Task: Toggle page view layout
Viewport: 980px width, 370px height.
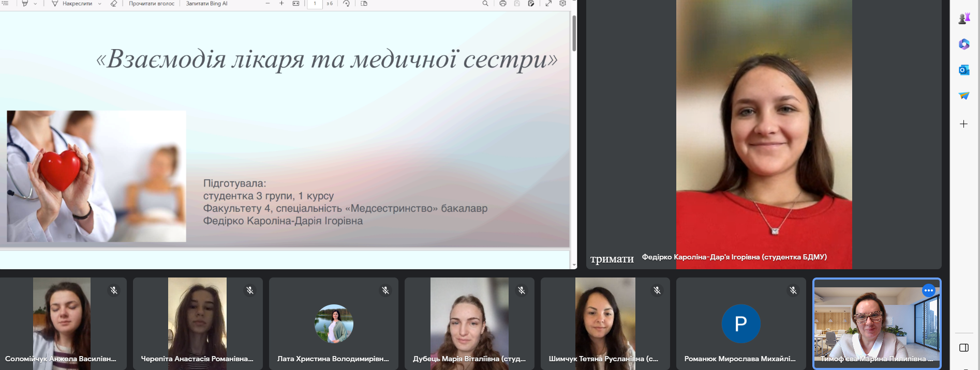Action: [x=364, y=4]
